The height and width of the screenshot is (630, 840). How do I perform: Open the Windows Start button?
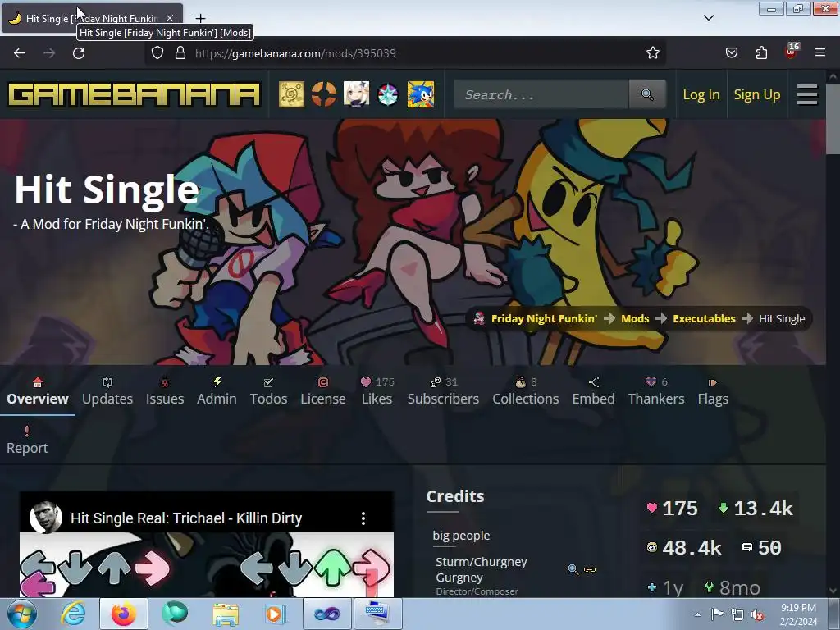point(22,614)
